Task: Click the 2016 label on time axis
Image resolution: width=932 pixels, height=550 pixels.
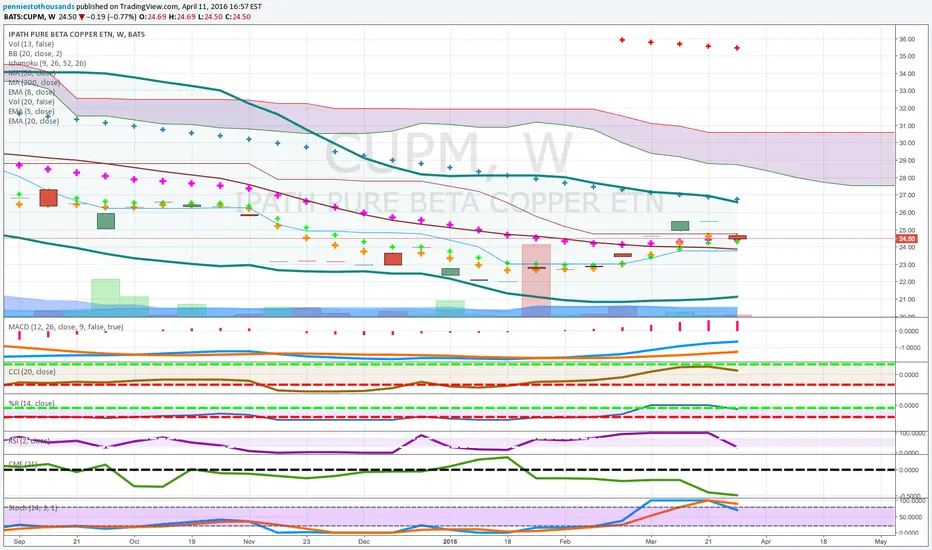Action: (450, 542)
